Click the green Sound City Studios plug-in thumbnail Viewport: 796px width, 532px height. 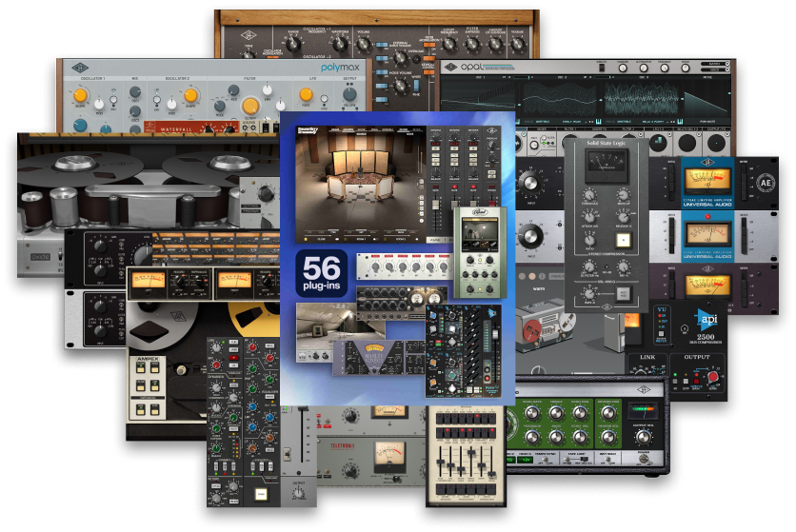point(480,252)
